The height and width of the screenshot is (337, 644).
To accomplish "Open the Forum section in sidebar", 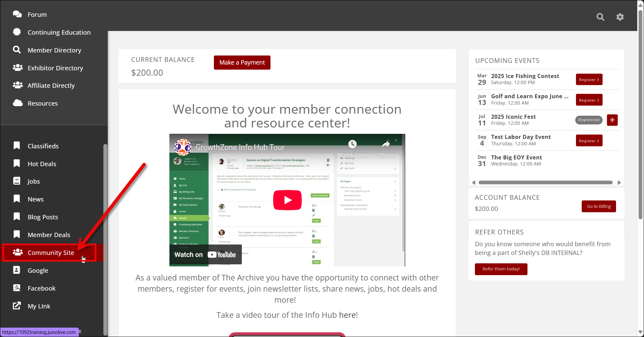I will (x=37, y=14).
